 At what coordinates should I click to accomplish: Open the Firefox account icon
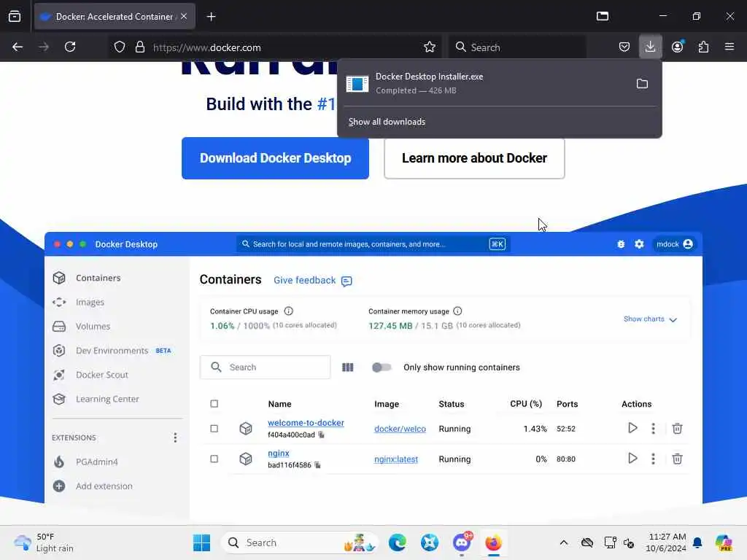coord(678,47)
